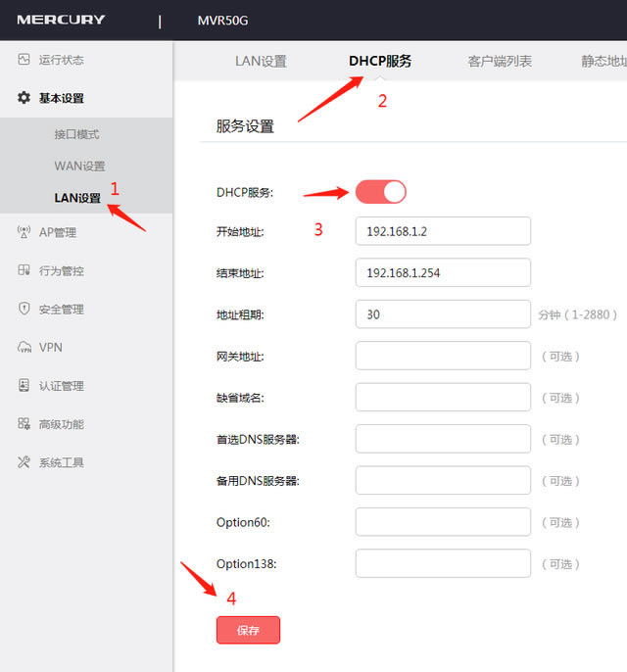Click the advanced functions grid icon
Viewport: 627px width, 672px height.
click(24, 423)
